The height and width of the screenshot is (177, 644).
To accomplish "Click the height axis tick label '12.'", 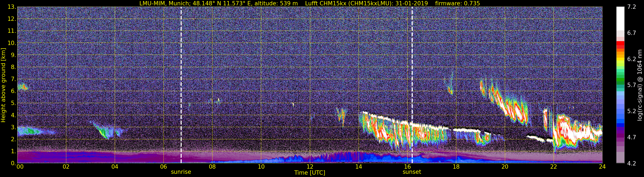I will (x=12, y=19).
